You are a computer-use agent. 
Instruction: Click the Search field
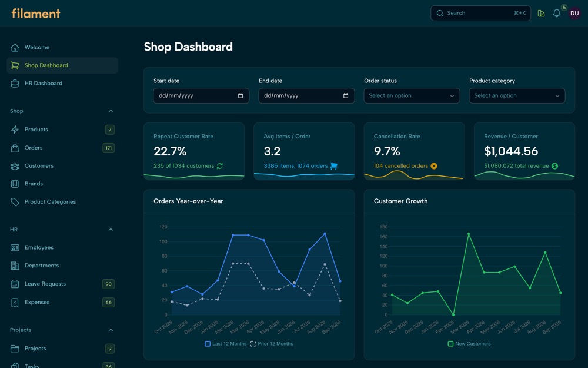coord(481,13)
